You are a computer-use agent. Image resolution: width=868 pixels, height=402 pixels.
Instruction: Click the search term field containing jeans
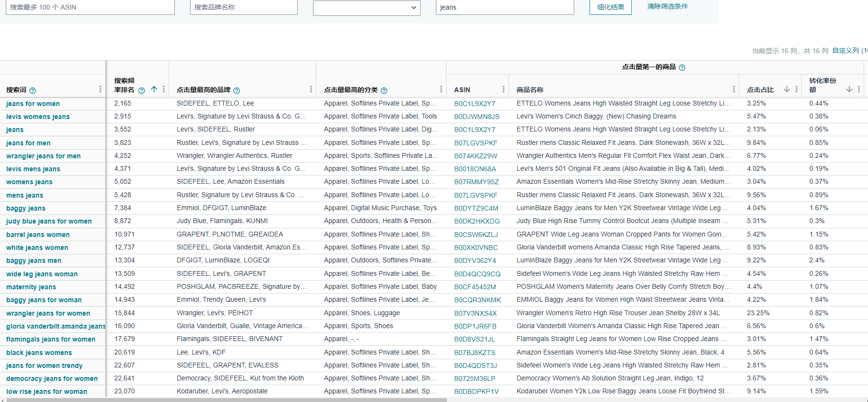505,7
